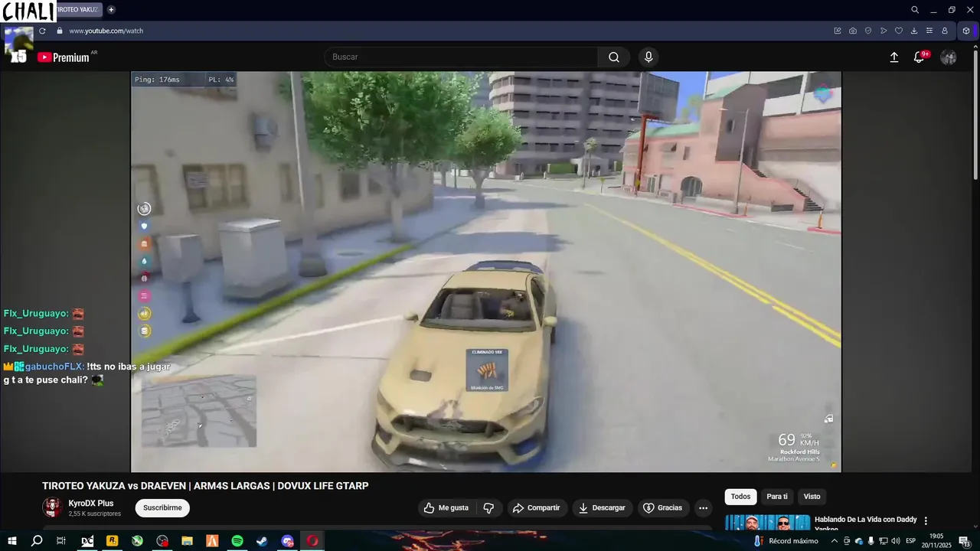The width and height of the screenshot is (980, 551).
Task: Click the video player to pause
Action: pyautogui.click(x=486, y=272)
